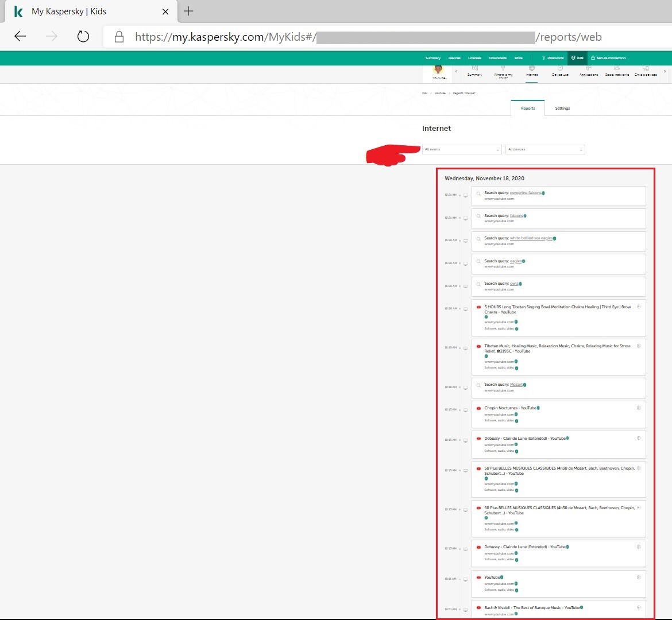Open a new browser tab with plus icon
The width and height of the screenshot is (672, 620).
(188, 11)
